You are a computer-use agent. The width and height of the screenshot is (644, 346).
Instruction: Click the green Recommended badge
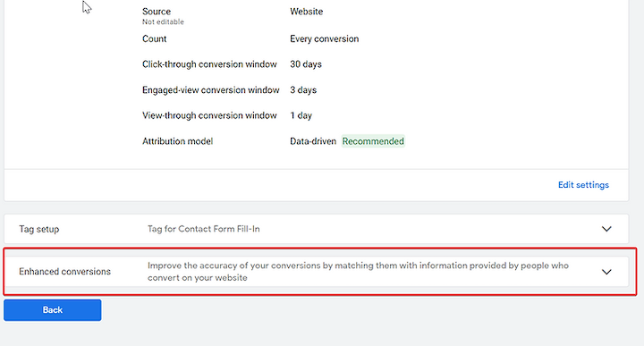coord(373,141)
